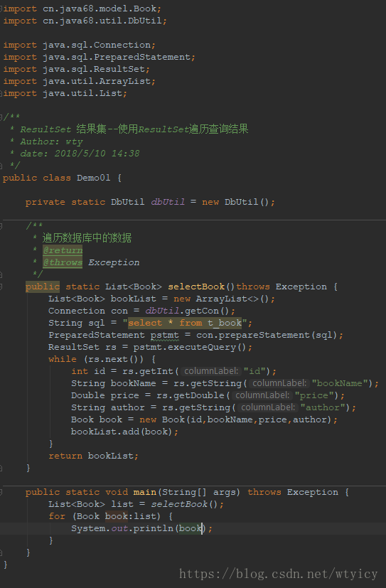
Task: Click rs.next() in the while condition
Action: tap(114, 359)
